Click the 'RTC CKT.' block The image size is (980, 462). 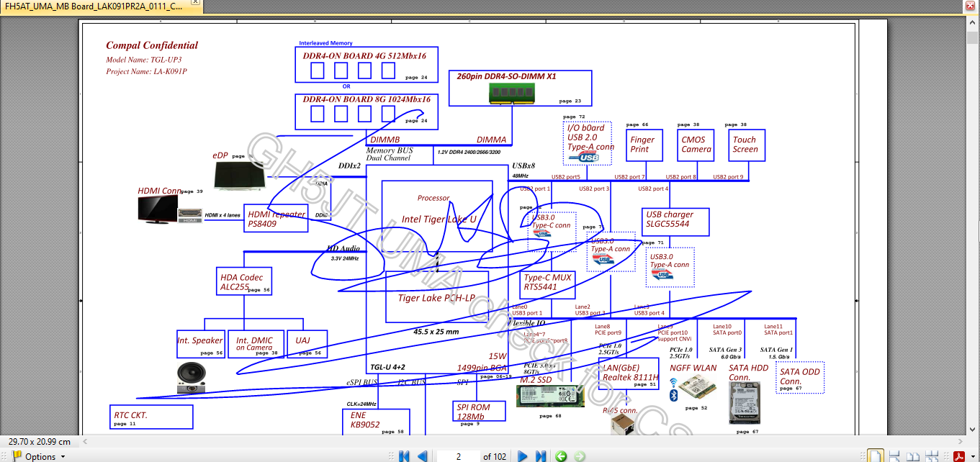(152, 417)
